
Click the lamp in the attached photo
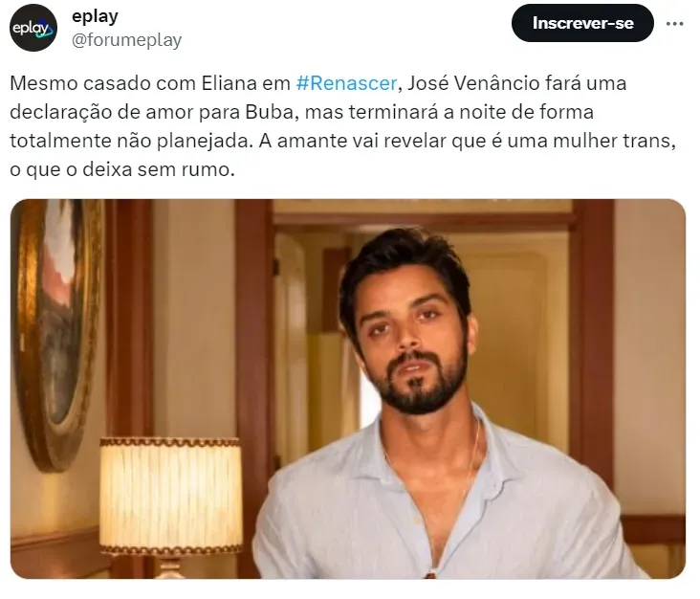(x=170, y=502)
